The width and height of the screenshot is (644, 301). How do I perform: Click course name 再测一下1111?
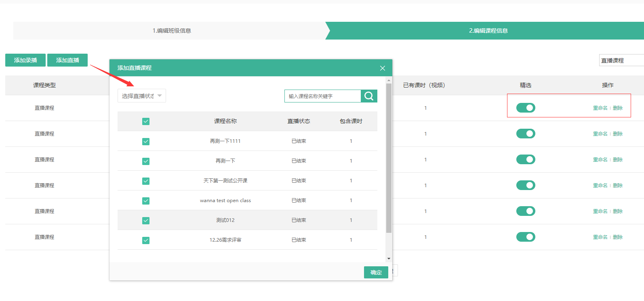[225, 141]
